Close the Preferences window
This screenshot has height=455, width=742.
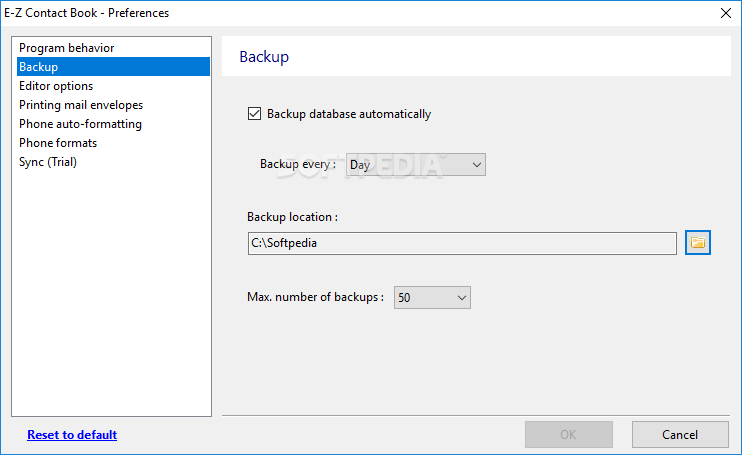(x=726, y=13)
